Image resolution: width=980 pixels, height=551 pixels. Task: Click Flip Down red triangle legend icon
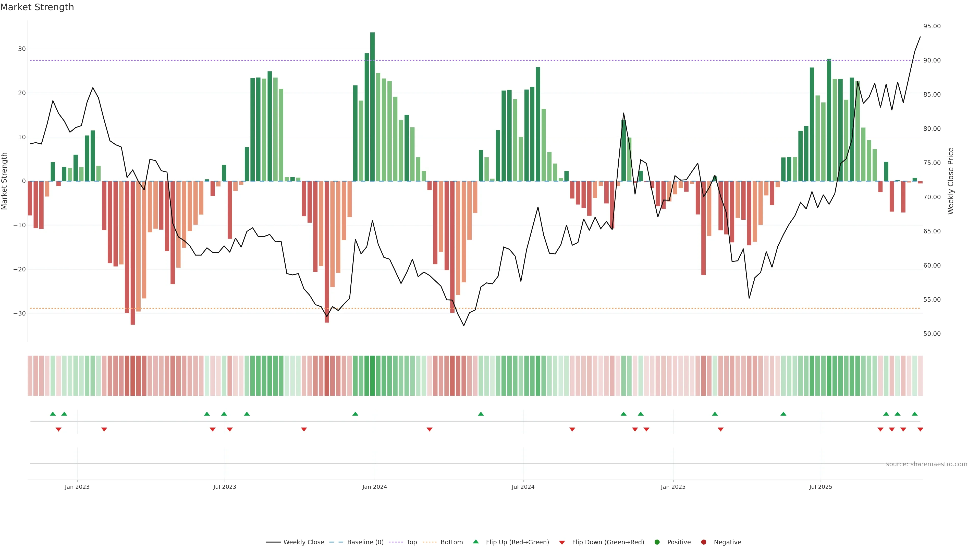(x=562, y=542)
